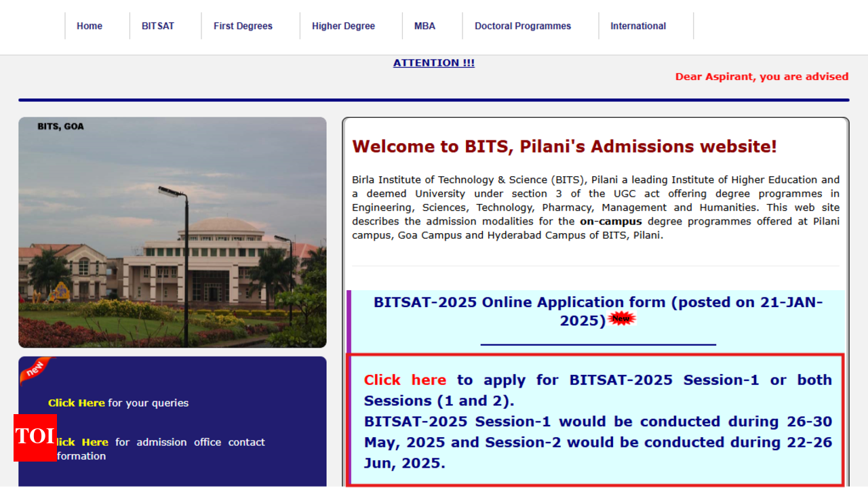868x488 pixels.
Task: Select MBA in the navigation bar
Action: [425, 26]
